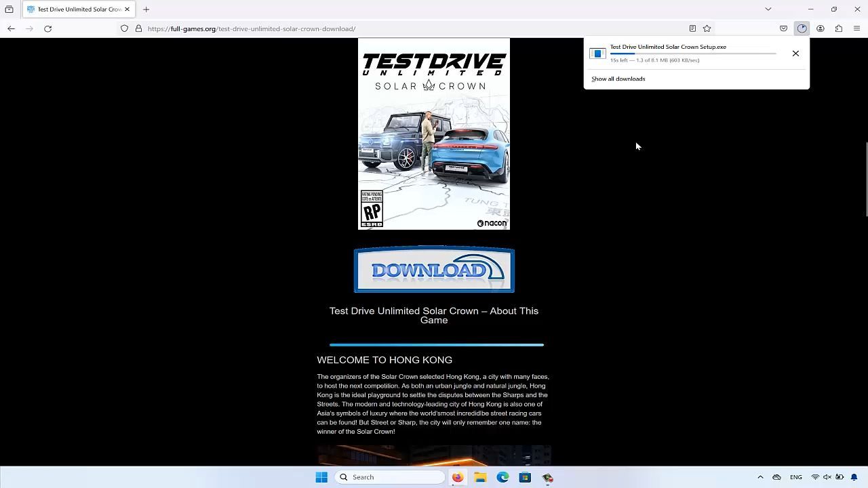868x488 pixels.
Task: Expand the list all tabs chevron
Action: [768, 9]
